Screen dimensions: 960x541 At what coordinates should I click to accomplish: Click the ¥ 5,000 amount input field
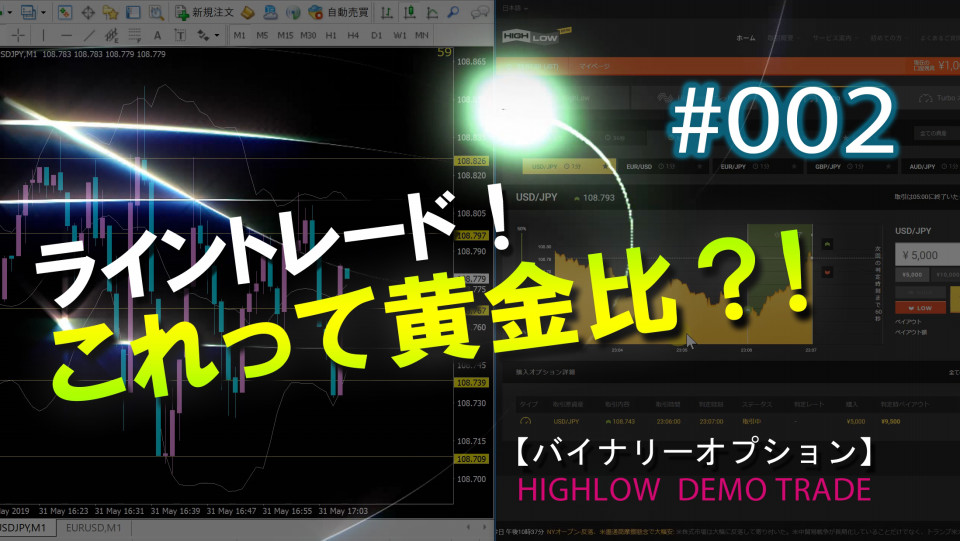click(928, 255)
